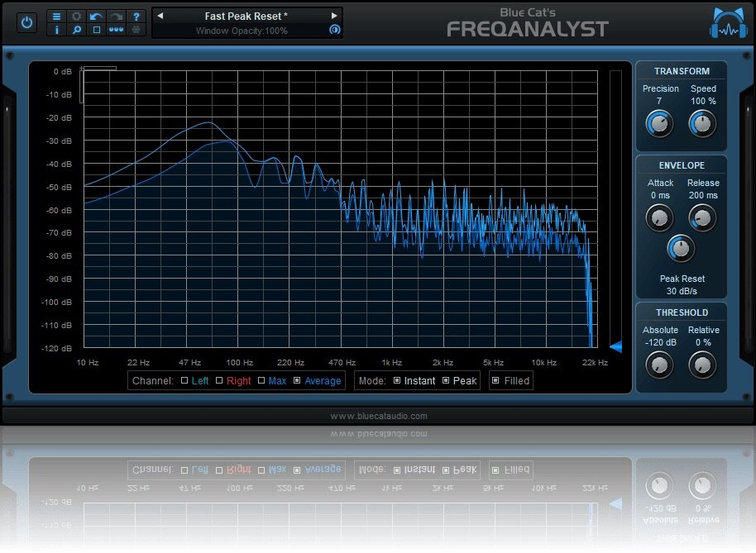Toggle the Filled display checkbox

(495, 380)
